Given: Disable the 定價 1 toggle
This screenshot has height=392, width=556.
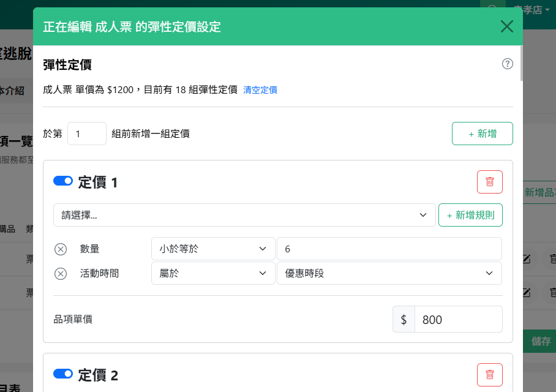Looking at the screenshot, I should click(x=63, y=180).
